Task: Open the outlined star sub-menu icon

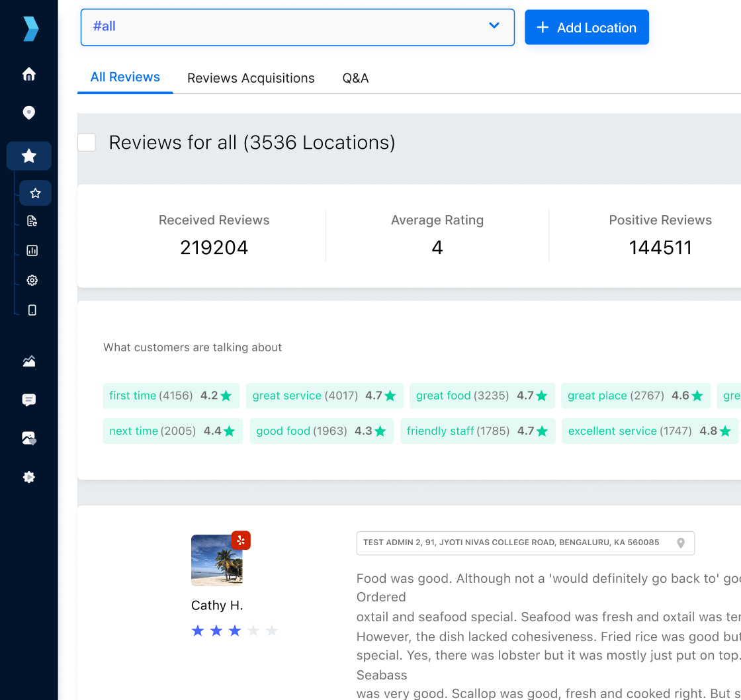Action: tap(35, 193)
